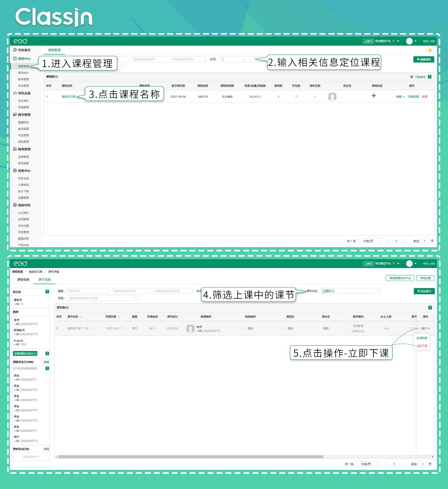
Task: Click help icon beside 设置课程分组(0/1)
Action: click(x=47, y=353)
